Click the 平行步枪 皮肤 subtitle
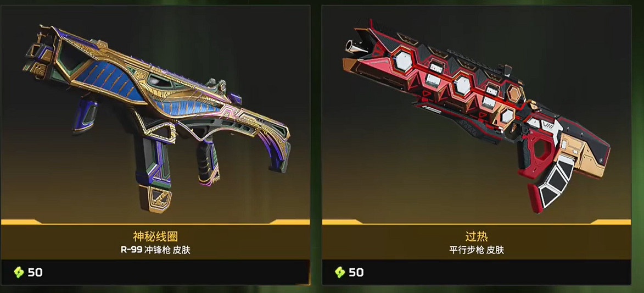Image resolution: width=644 pixels, height=293 pixels. [477, 250]
